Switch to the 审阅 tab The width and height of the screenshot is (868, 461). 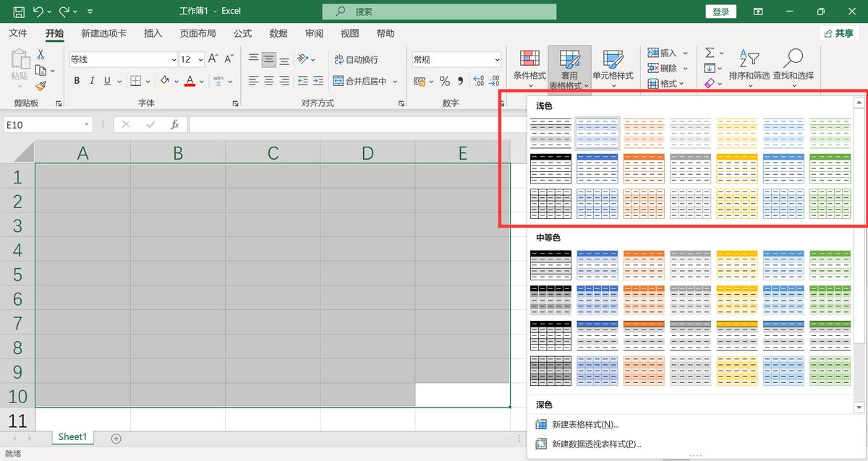pyautogui.click(x=314, y=33)
